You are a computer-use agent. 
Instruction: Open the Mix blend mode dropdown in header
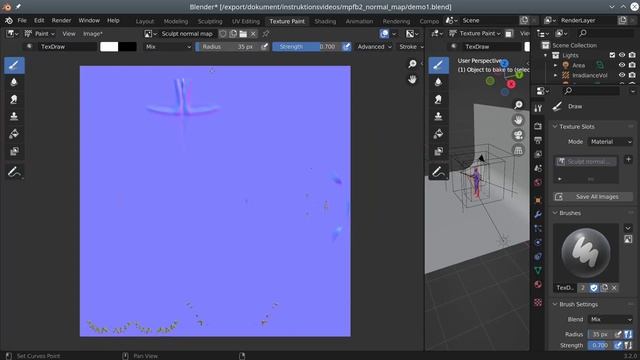point(168,47)
